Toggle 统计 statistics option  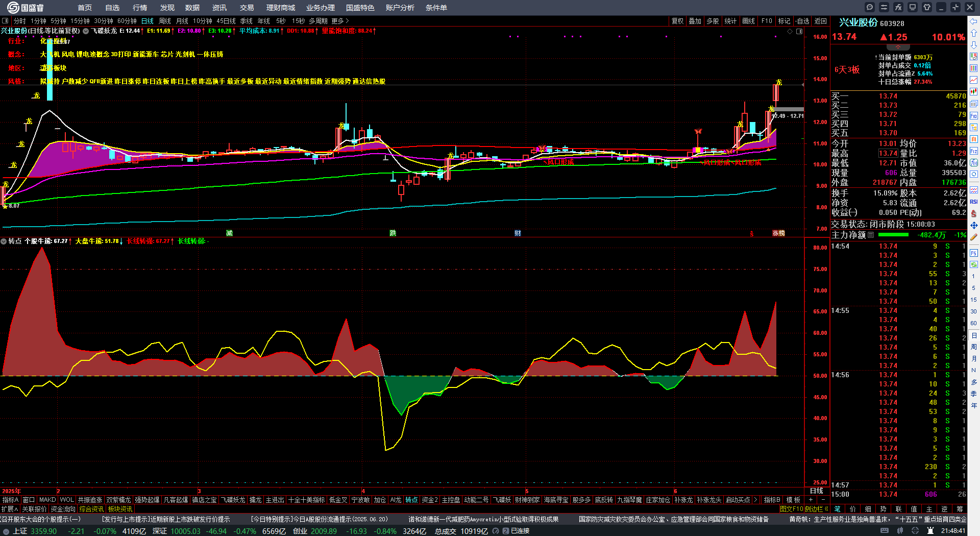[x=731, y=21]
